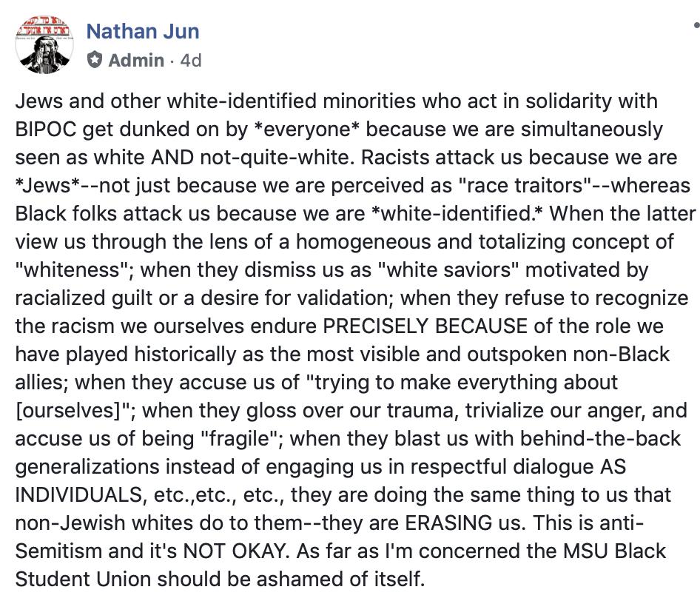The height and width of the screenshot is (601, 700).
Task: Click the quoted phrase "white saviors"
Action: pyautogui.click(x=448, y=269)
